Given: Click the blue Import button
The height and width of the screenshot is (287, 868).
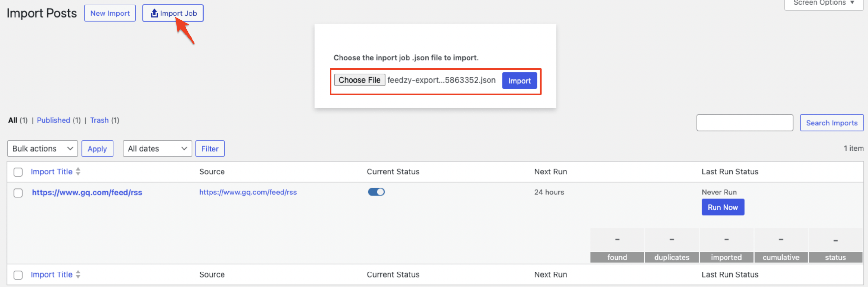Looking at the screenshot, I should [x=519, y=81].
